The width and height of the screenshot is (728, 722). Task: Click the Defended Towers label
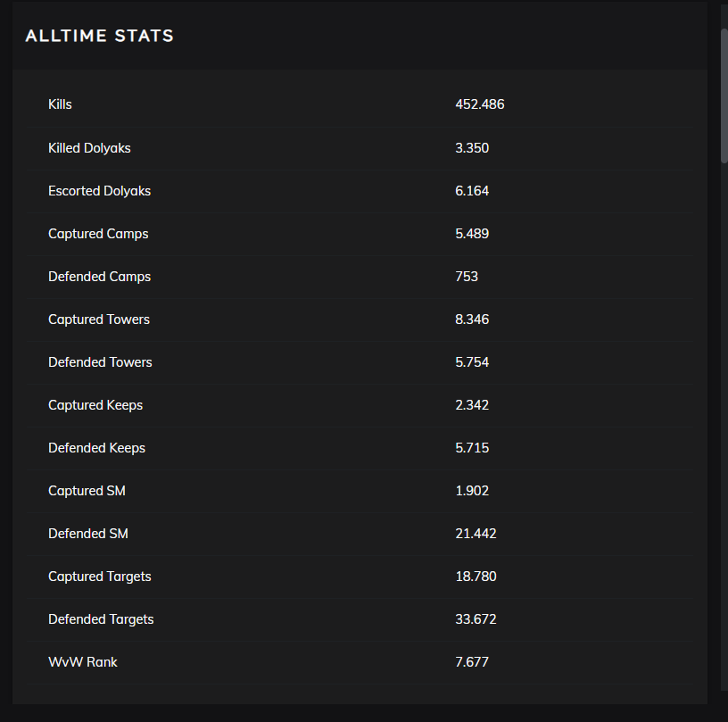click(100, 362)
